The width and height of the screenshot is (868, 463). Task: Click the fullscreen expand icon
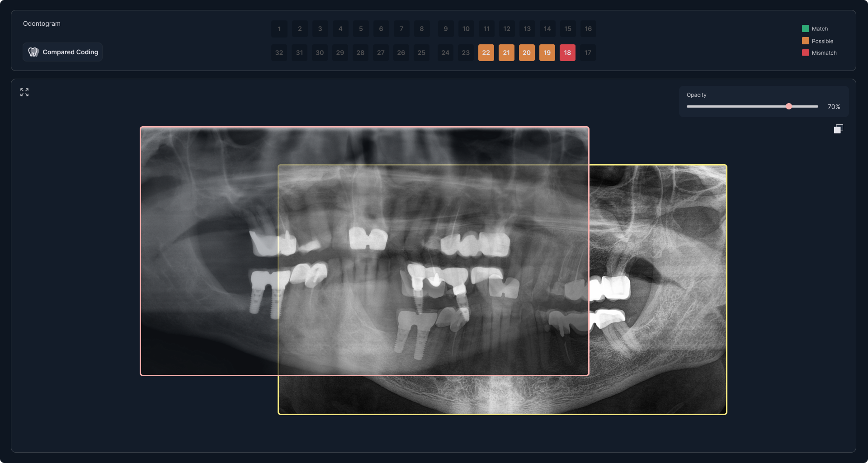(24, 92)
